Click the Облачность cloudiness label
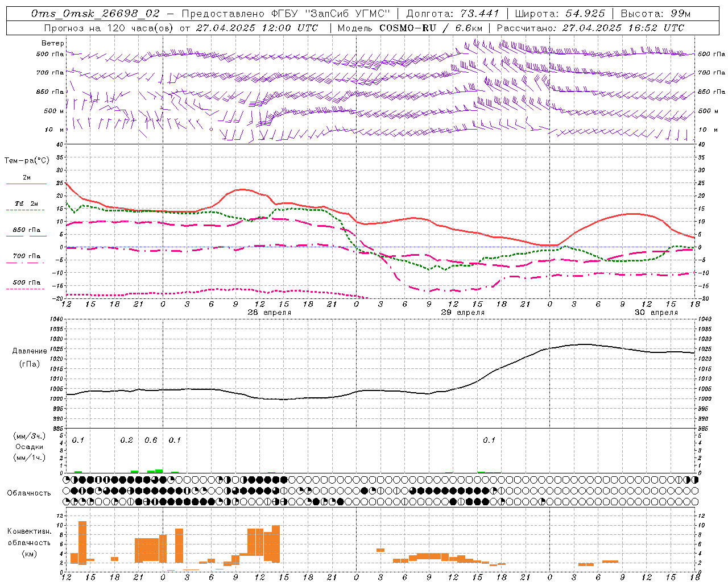 [x=29, y=493]
